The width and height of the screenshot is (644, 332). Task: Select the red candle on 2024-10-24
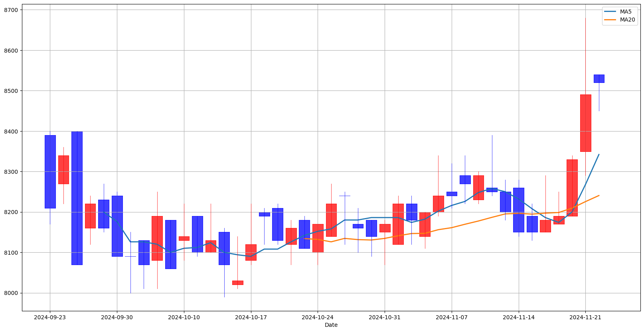click(318, 238)
